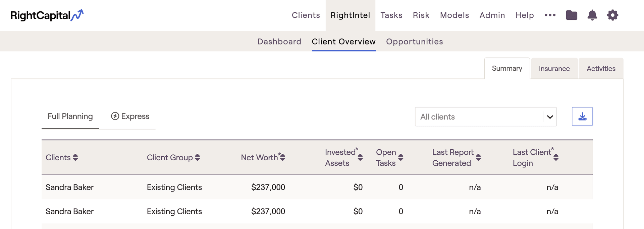The image size is (644, 229).
Task: Click the RightCapital logo
Action: pyautogui.click(x=47, y=15)
